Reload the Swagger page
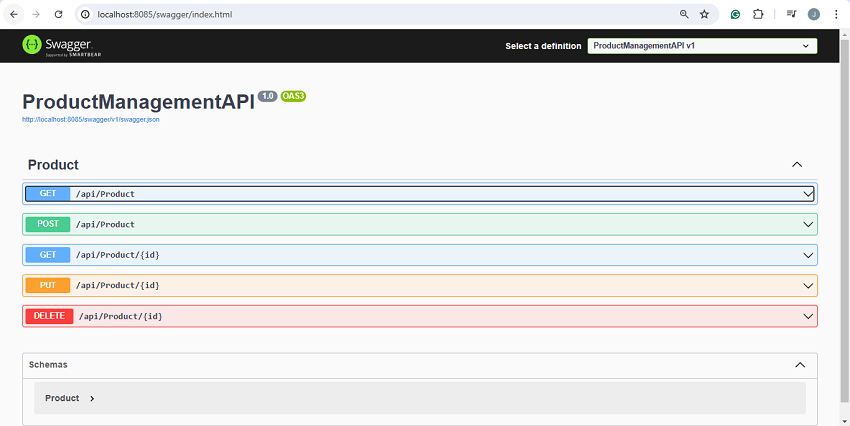 (x=59, y=15)
